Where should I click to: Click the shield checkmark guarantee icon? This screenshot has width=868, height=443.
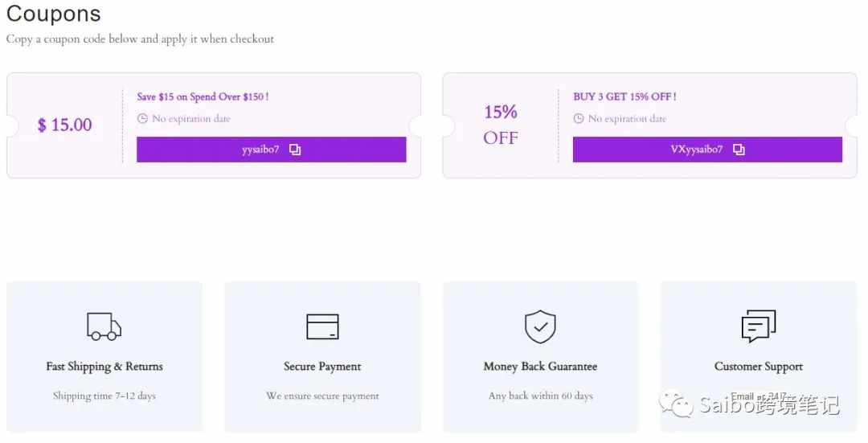(x=540, y=326)
